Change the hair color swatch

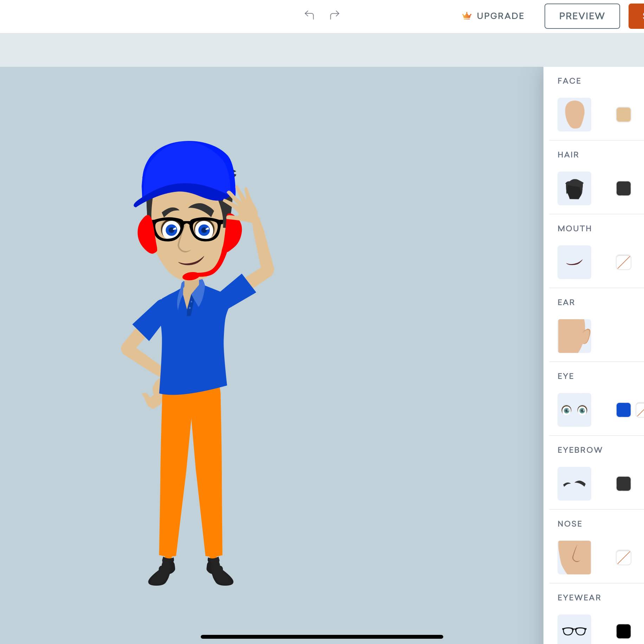point(623,188)
